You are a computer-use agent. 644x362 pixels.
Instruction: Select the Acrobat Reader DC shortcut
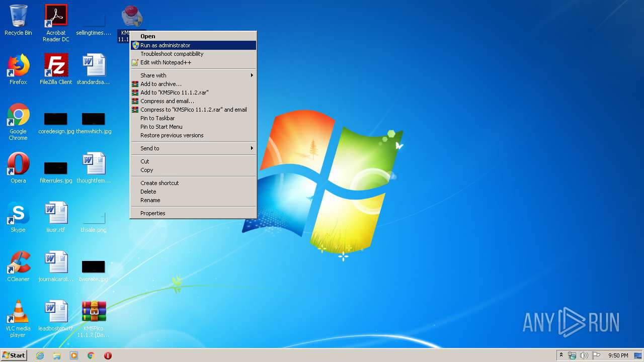click(x=56, y=23)
